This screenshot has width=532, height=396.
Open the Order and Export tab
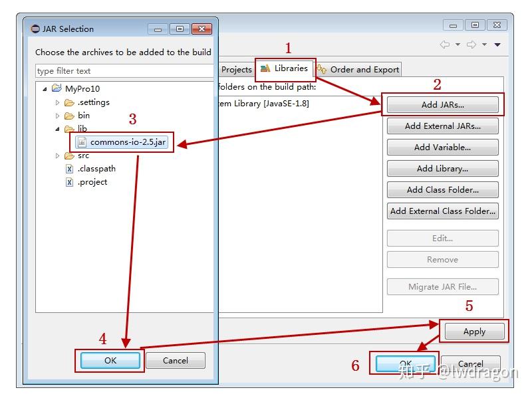358,70
